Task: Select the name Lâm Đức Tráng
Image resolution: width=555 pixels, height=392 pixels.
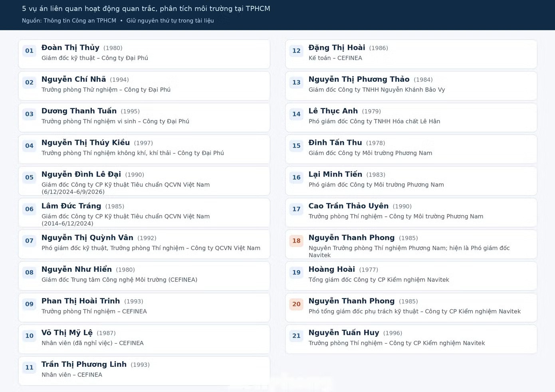Action: click(71, 206)
